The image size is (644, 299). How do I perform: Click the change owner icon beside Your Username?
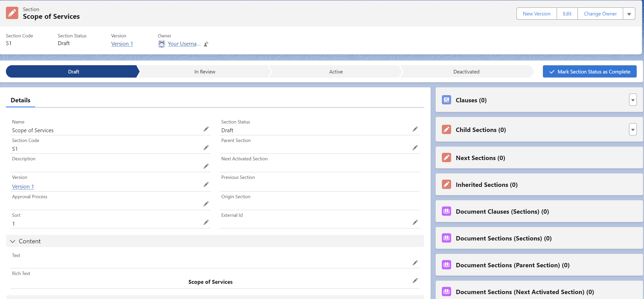[206, 44]
